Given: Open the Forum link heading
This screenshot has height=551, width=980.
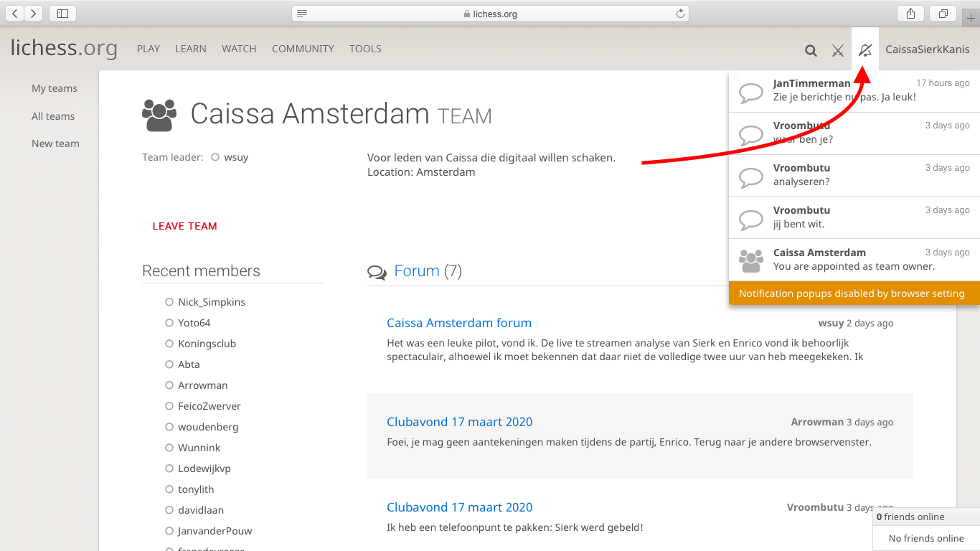Looking at the screenshot, I should pyautogui.click(x=417, y=271).
